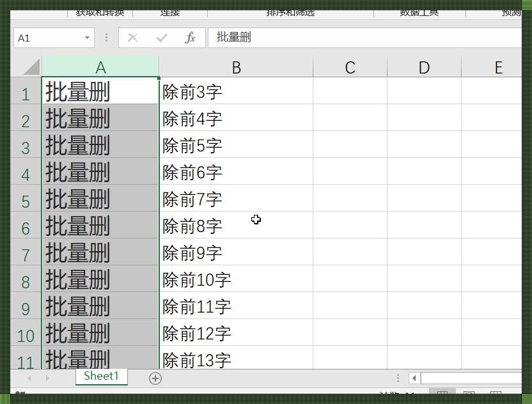Image resolution: width=532 pixels, height=404 pixels.
Task: Select column A header
Action: click(x=100, y=67)
